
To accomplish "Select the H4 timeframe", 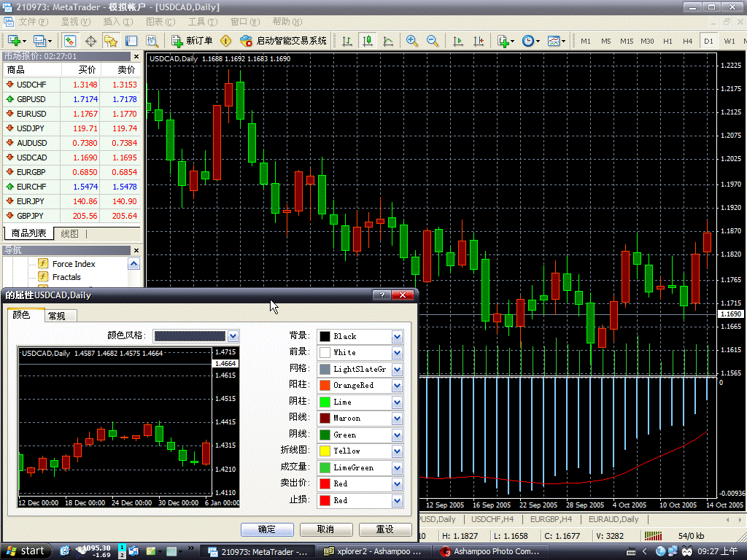I will [x=687, y=41].
